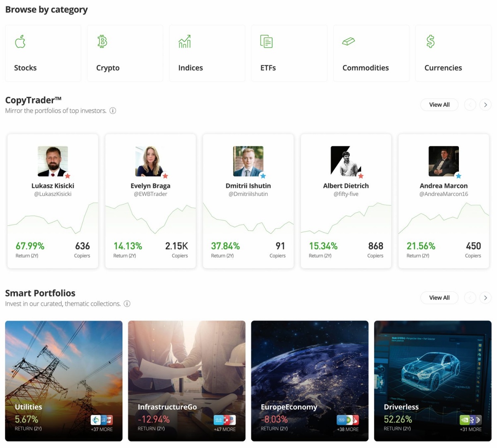Go back in CopyTrader carousel
Image resolution: width=497 pixels, height=448 pixels.
[470, 105]
